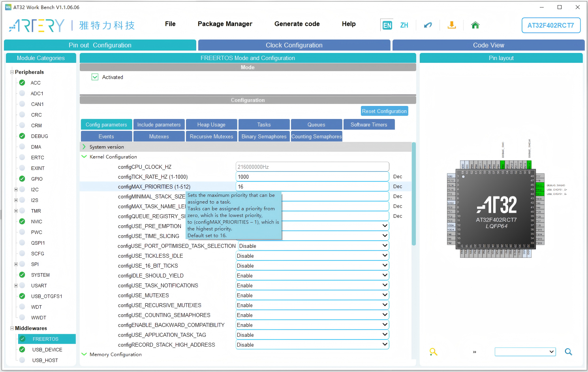Switch language to English with EN icon
The width and height of the screenshot is (588, 372).
click(387, 25)
